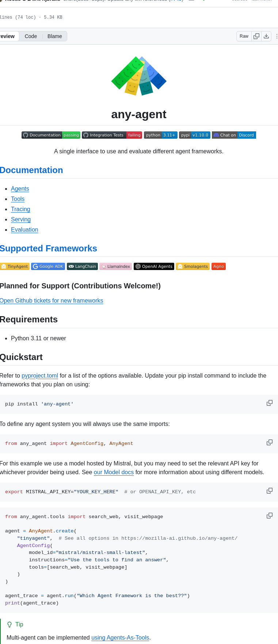The height and width of the screenshot is (644, 278).
Task: Select the LangChain framework badge
Action: pyautogui.click(x=82, y=266)
